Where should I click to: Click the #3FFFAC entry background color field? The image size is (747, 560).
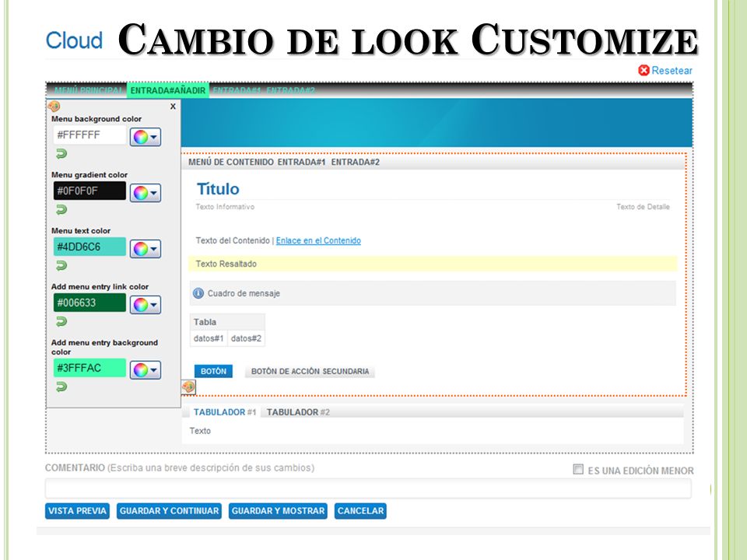coord(89,368)
